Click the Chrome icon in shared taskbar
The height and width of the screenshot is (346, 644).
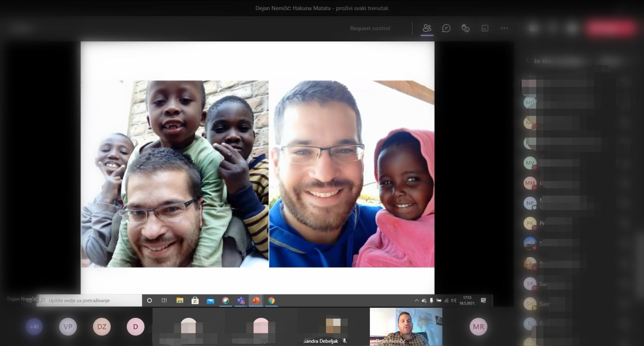click(271, 300)
